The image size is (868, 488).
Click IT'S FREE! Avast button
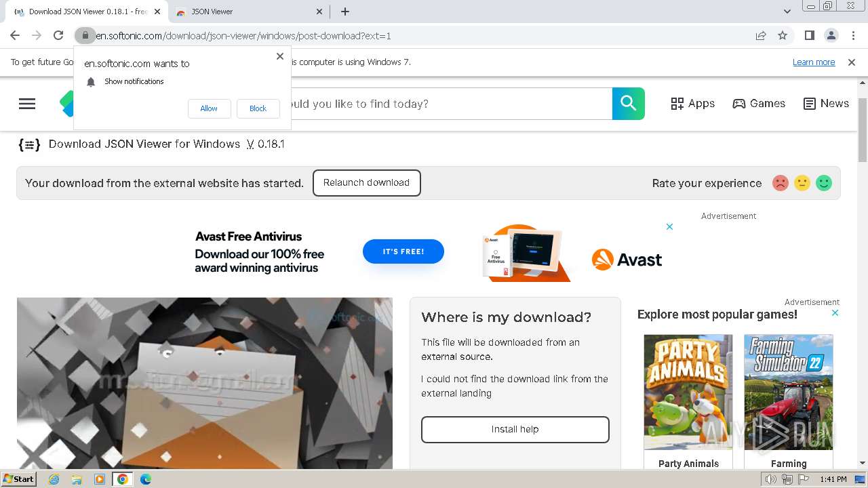403,251
